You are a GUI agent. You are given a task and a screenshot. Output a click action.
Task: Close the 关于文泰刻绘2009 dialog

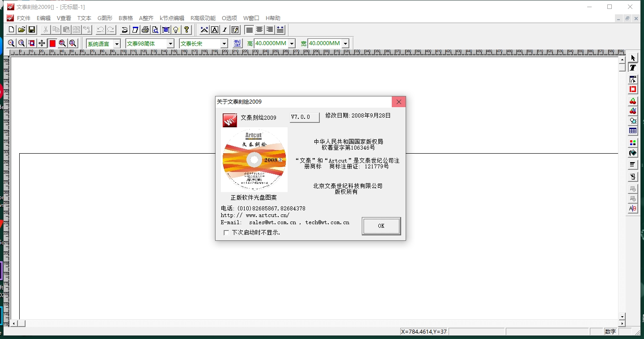coord(398,102)
